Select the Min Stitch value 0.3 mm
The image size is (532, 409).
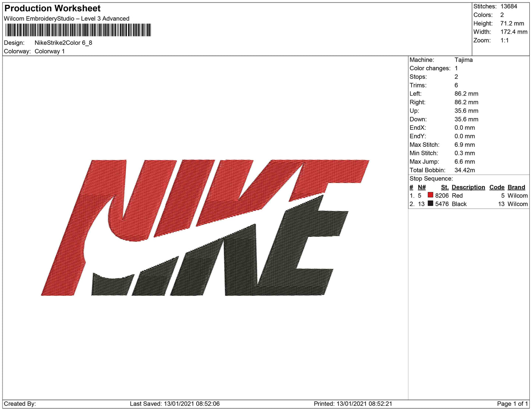pos(465,153)
